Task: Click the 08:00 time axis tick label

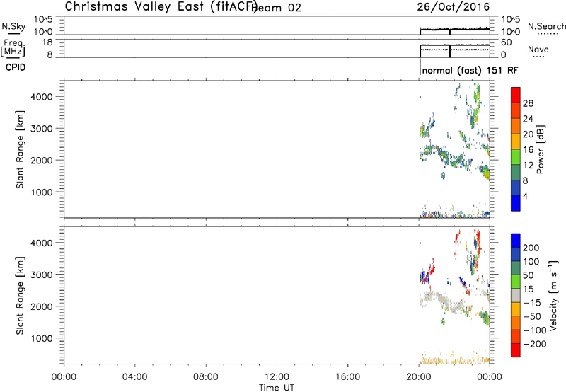Action: pyautogui.click(x=206, y=377)
